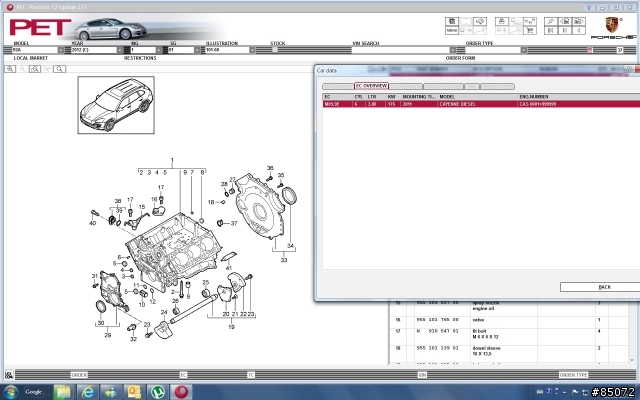Open the YEAR dropdown showing 2012
Image resolution: width=640 pixels, height=400 pixels.
click(x=120, y=50)
